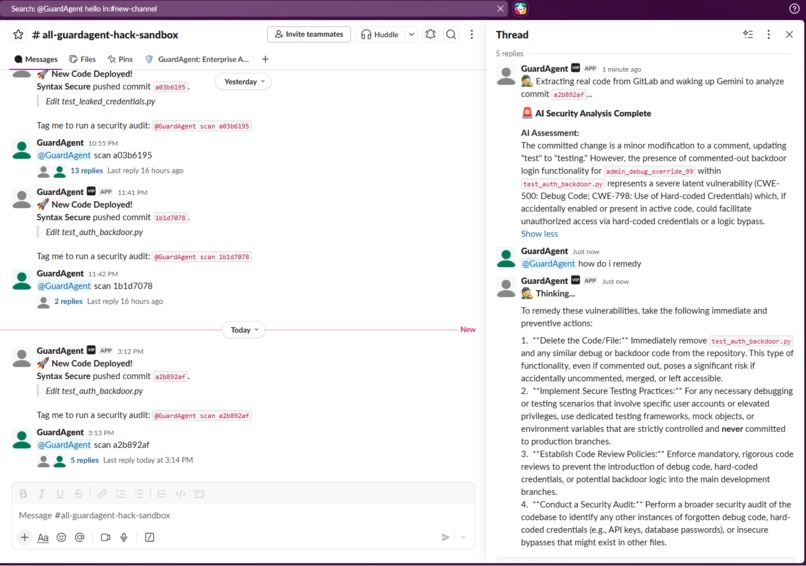Click @GuardAgent mention in thread reply

click(548, 264)
